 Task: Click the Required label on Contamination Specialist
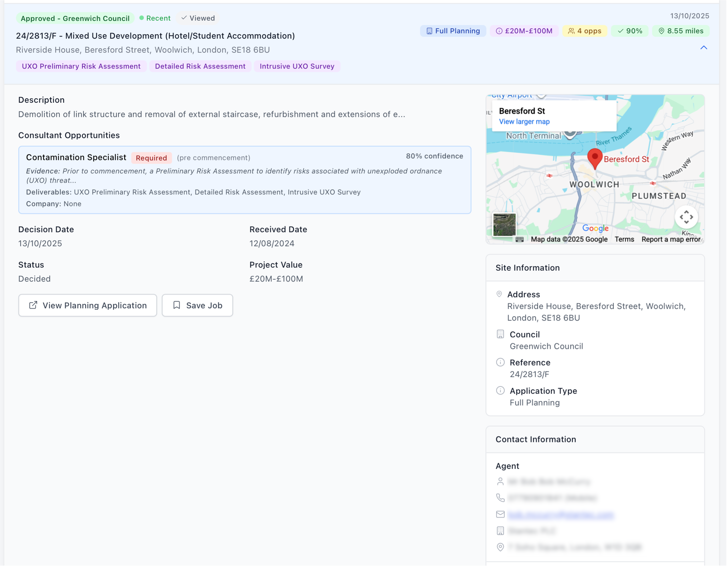(x=152, y=158)
